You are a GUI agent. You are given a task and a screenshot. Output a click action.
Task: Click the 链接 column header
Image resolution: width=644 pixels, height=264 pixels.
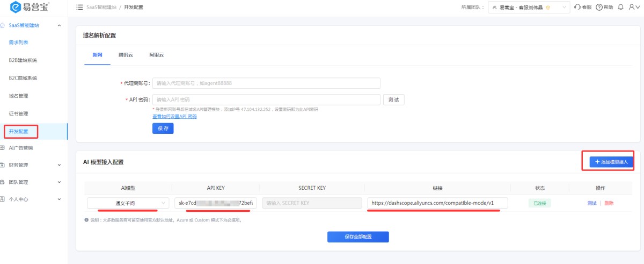pos(437,188)
